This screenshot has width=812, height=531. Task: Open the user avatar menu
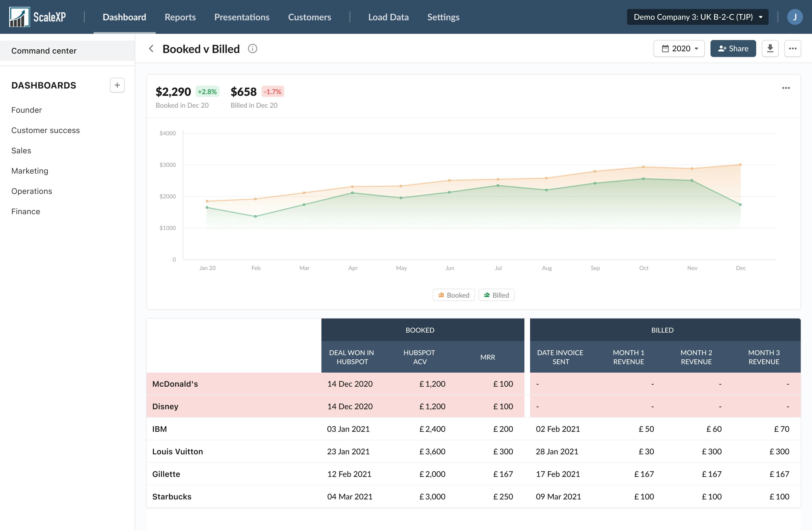(x=795, y=16)
